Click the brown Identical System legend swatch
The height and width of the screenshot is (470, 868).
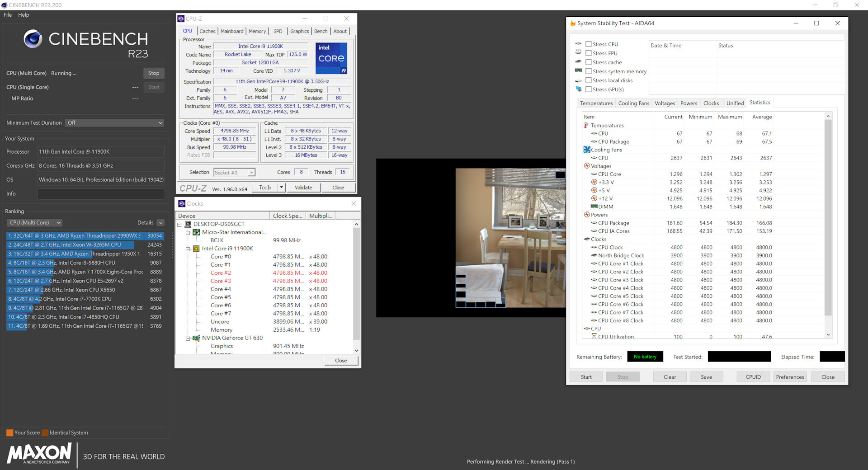[45, 432]
